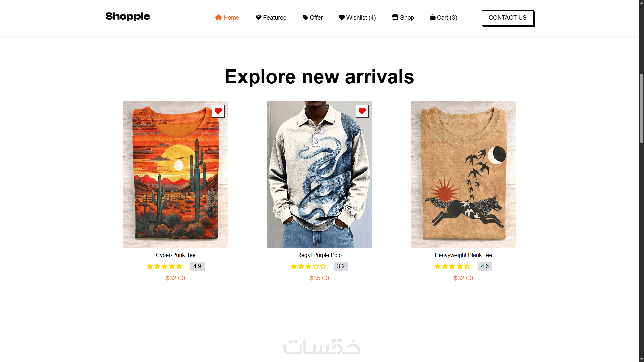Open the Cyber-Punk Tee product image
Image resolution: width=644 pixels, height=362 pixels.
pyautogui.click(x=175, y=175)
